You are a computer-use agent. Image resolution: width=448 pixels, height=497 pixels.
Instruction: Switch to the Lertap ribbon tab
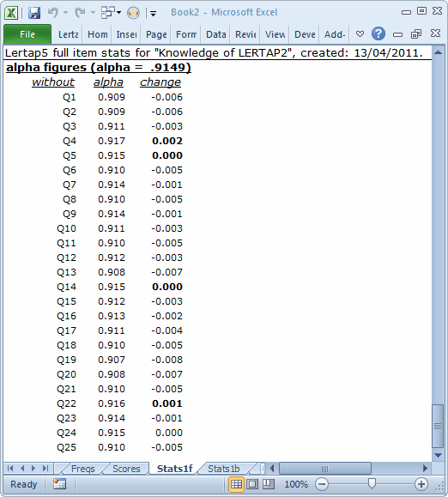click(x=68, y=34)
